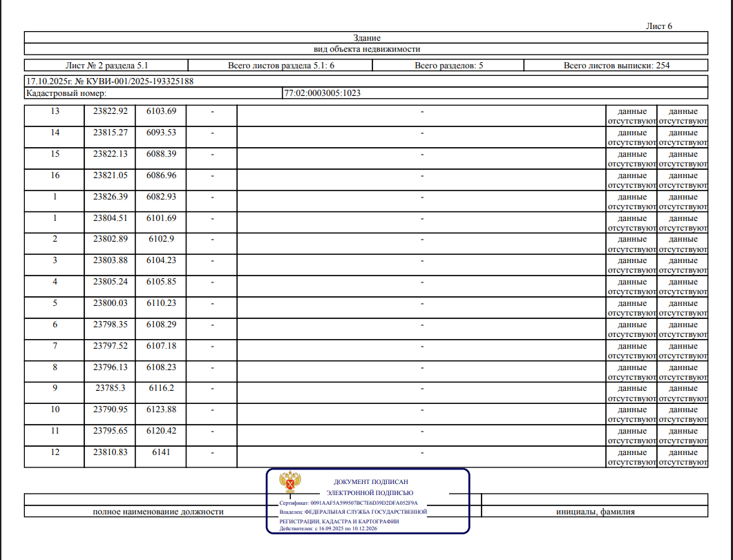This screenshot has width=733, height=560.
Task: Click point number 12 in last row
Action: coord(55,452)
